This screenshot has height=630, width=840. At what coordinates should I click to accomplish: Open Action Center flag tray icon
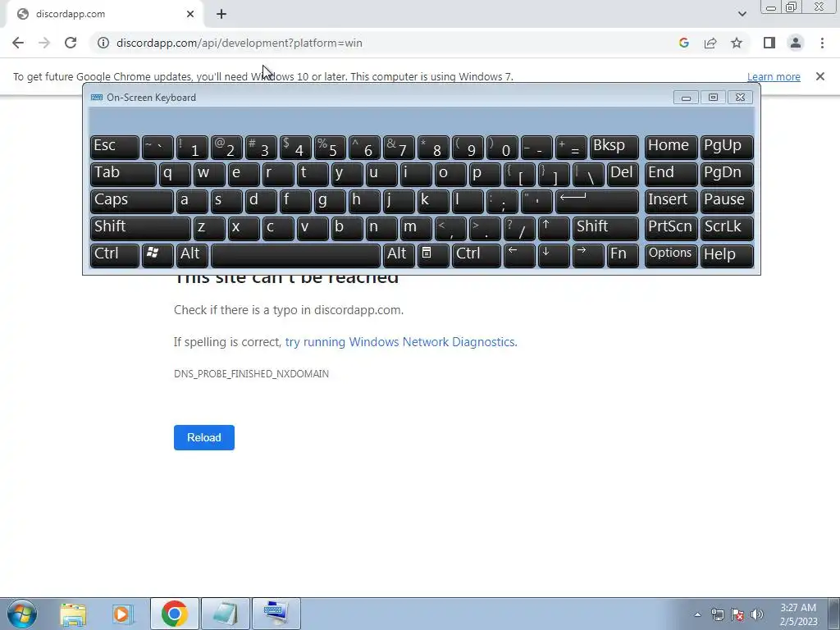point(737,614)
